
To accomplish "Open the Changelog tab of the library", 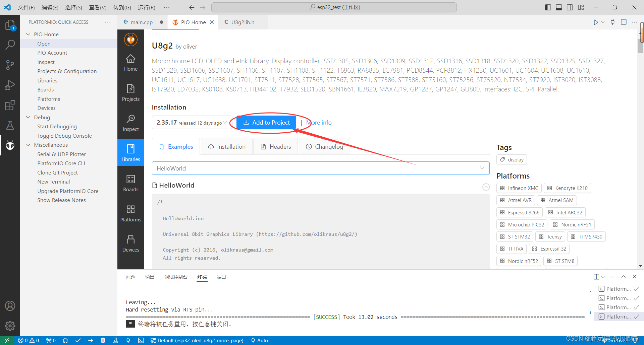I will 324,147.
